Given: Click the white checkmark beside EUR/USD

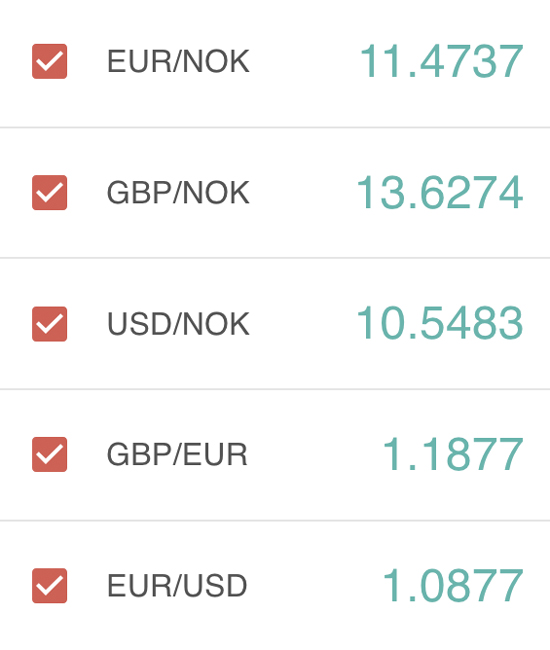Looking at the screenshot, I should click(x=49, y=586).
